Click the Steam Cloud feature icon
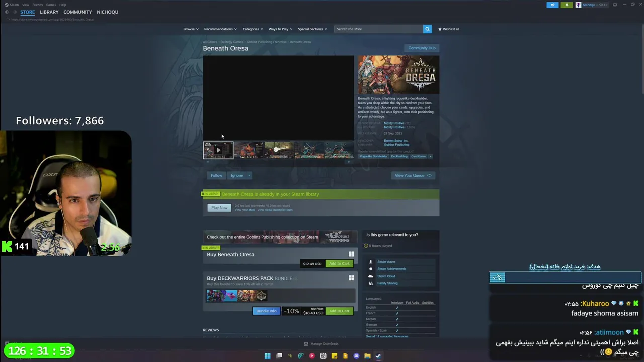 (371, 276)
